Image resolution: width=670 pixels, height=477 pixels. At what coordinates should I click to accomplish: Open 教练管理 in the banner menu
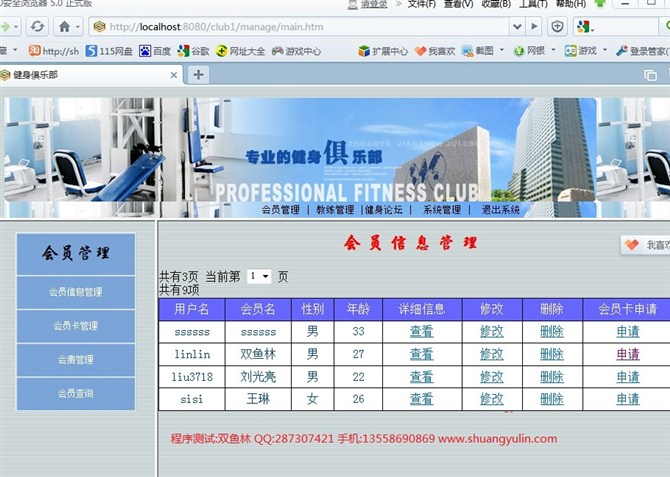(x=335, y=210)
